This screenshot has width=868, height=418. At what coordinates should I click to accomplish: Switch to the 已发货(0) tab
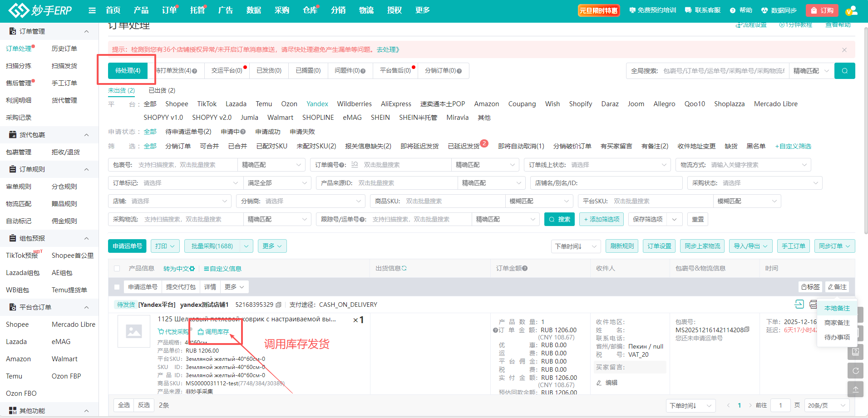pos(269,71)
